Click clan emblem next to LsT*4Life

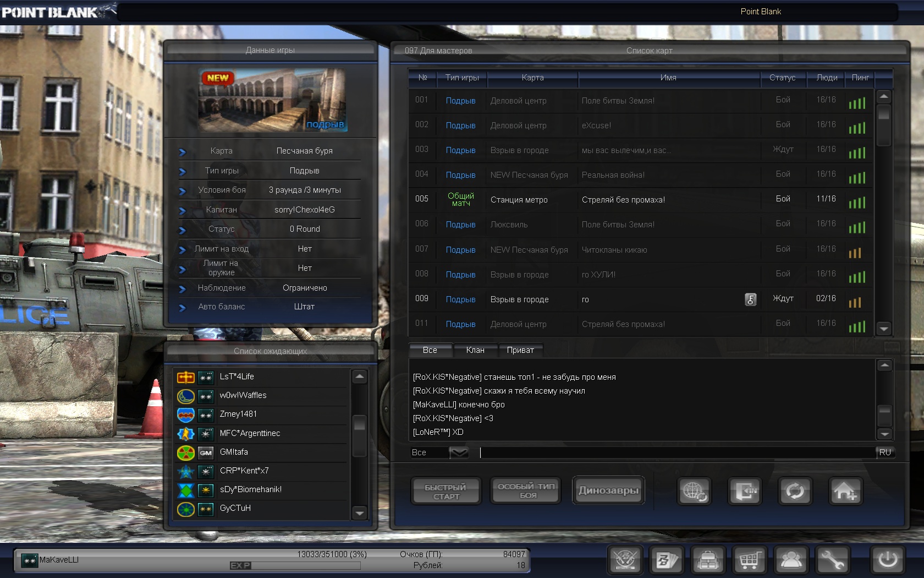(x=186, y=377)
